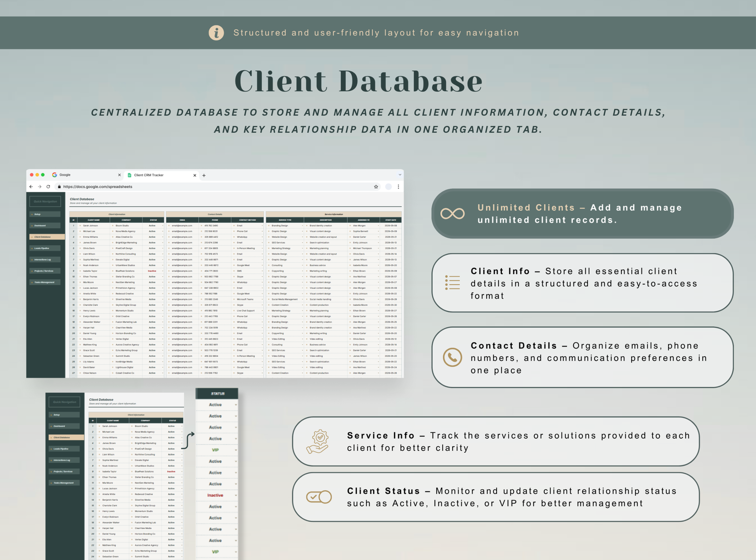756x560 pixels.
Task: Click the info icon in the top banner
Action: coord(216,33)
